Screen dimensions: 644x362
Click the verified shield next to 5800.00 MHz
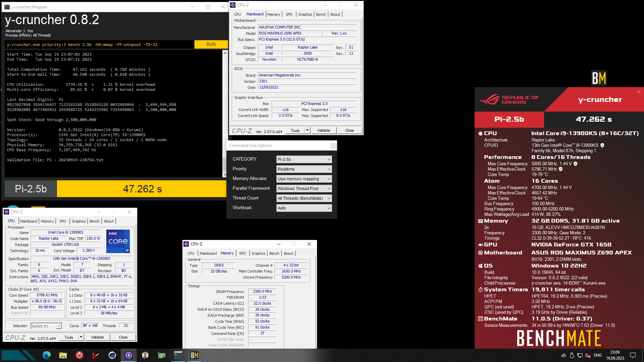tap(576, 164)
